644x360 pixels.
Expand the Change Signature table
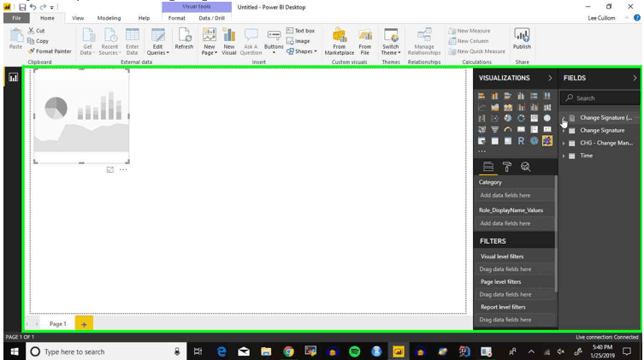click(x=564, y=131)
